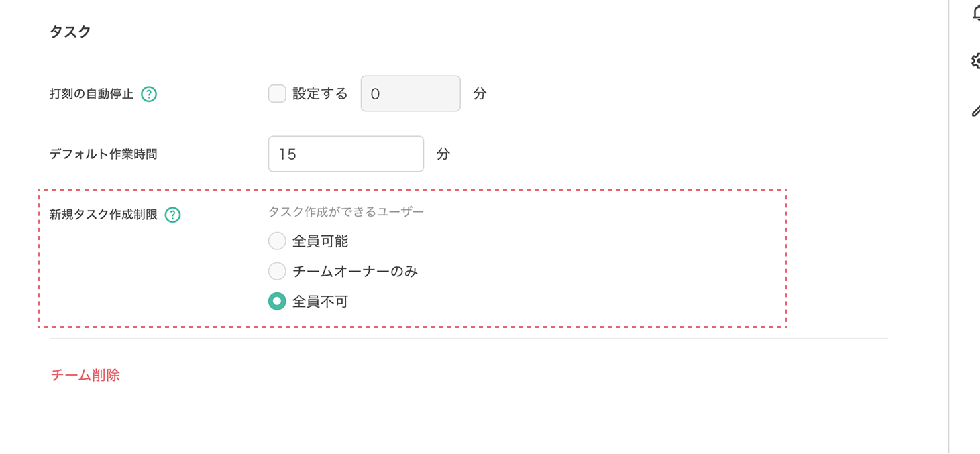
Task: Choose チームオーナーのみ for task creation
Action: (277, 271)
